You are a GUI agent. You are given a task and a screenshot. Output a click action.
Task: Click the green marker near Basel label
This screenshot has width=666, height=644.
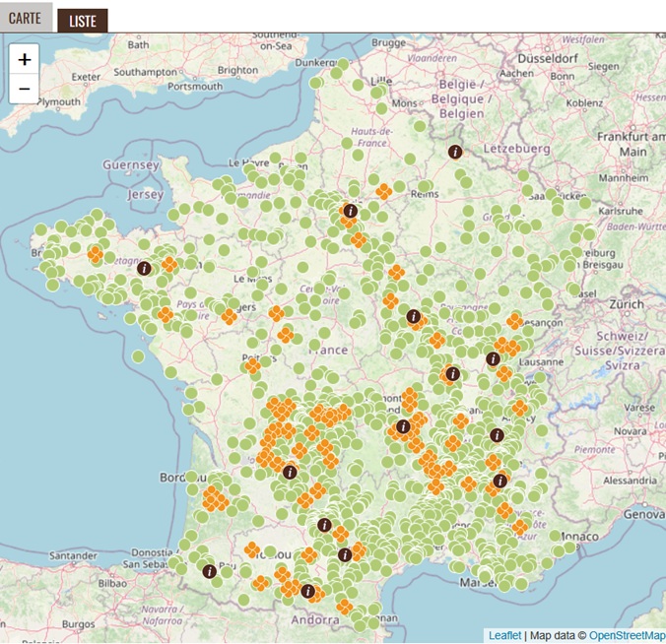[x=574, y=290]
